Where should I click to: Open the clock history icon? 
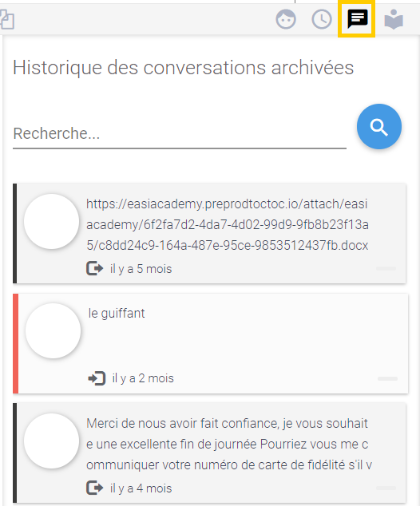click(322, 19)
